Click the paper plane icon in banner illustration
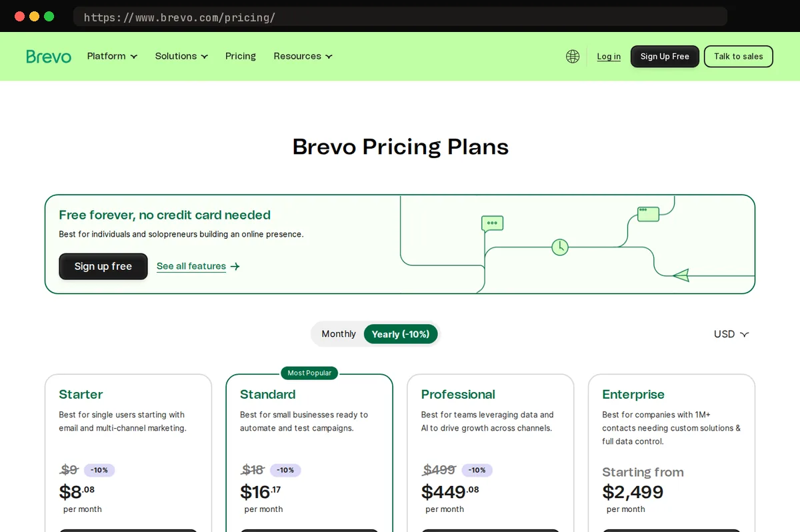 click(x=681, y=275)
